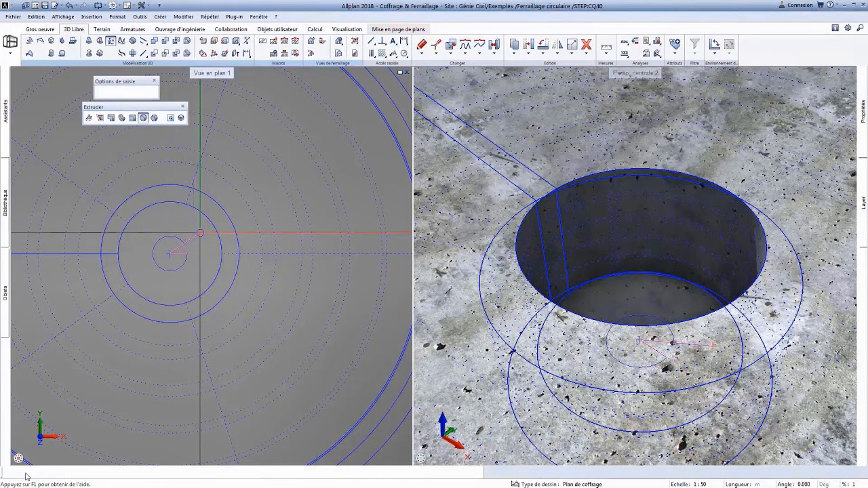Open the Affichage menu
Viewport: 868px width, 488px height.
63,17
